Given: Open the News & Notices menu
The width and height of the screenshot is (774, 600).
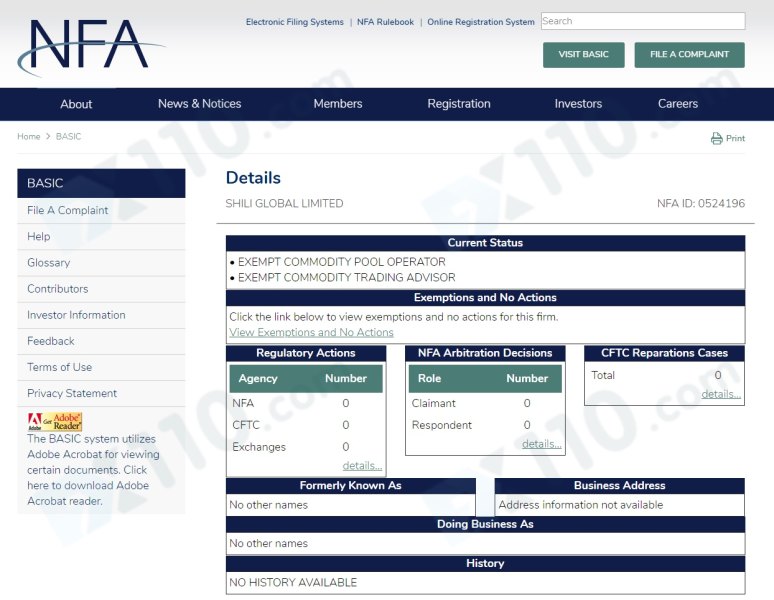Looking at the screenshot, I should 199,104.
